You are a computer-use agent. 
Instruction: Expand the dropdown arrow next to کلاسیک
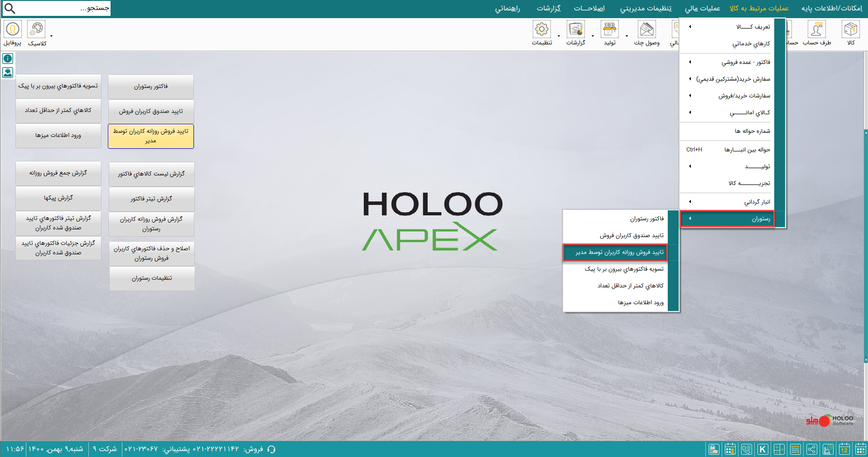(x=51, y=36)
